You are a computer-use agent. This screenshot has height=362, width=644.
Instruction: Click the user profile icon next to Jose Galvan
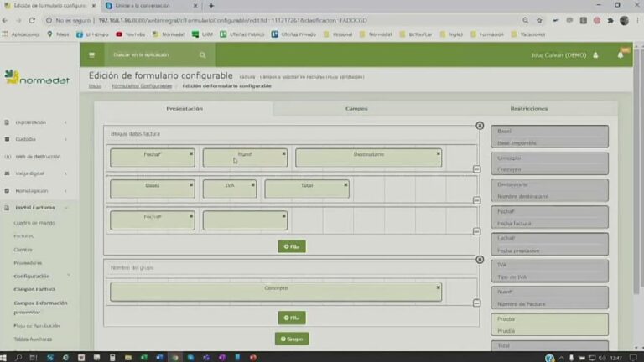(x=595, y=55)
